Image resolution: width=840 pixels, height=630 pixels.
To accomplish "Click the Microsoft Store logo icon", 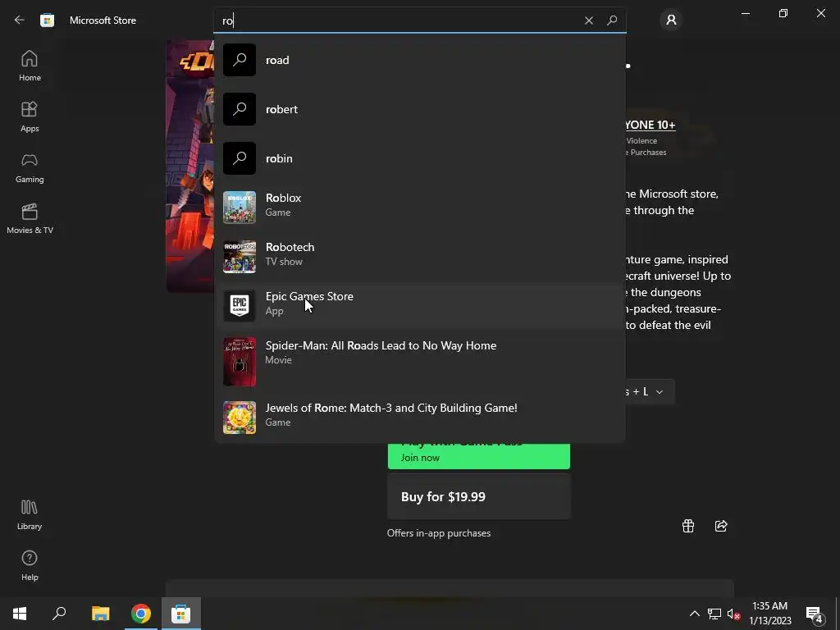I will (47, 21).
